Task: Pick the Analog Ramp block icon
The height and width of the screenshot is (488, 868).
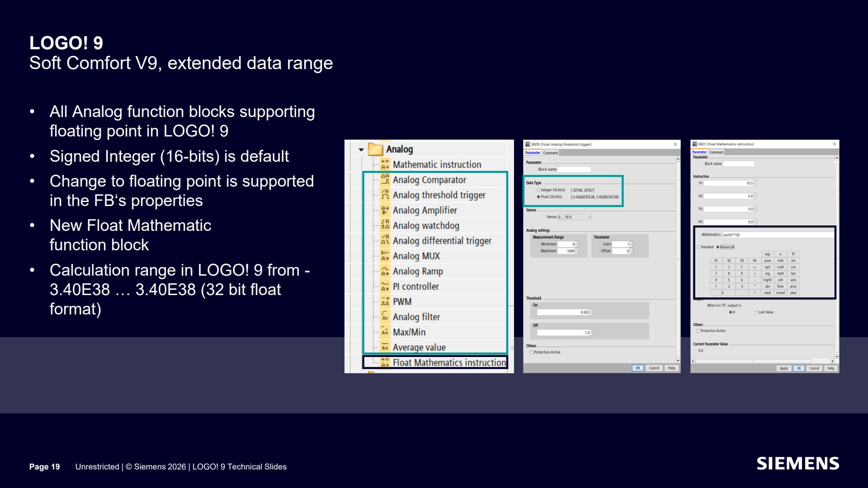Action: point(385,271)
